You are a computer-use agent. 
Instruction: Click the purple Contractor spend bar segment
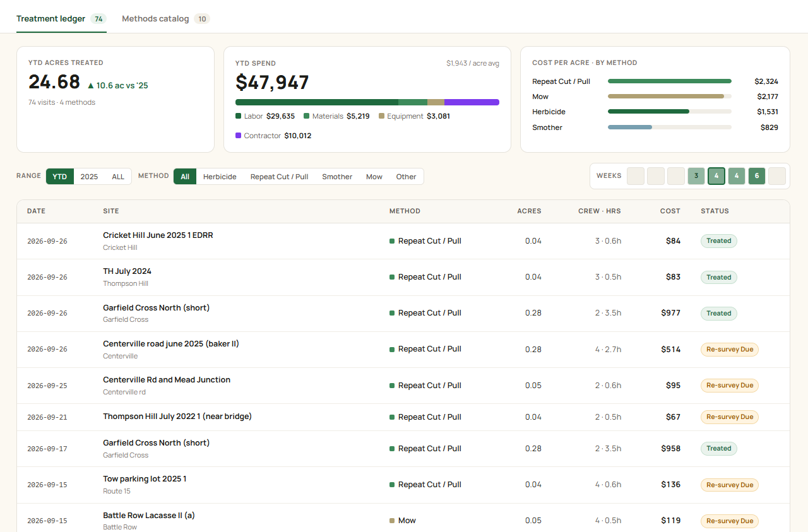472,102
